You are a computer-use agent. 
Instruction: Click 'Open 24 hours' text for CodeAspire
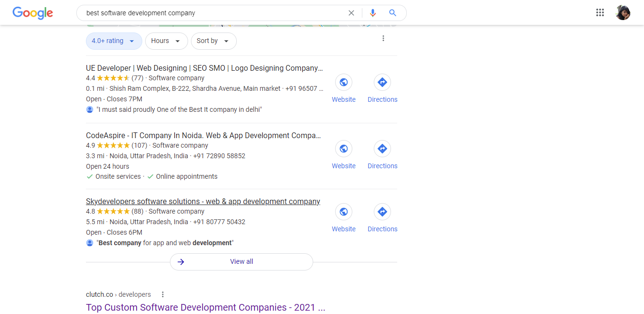[107, 166]
